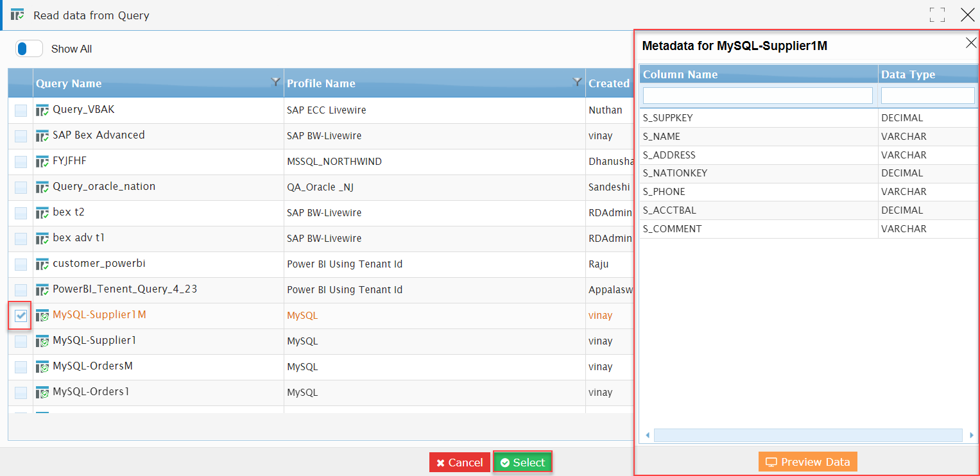Select the S_SUPPKEY metadata row
Viewport: 980px width, 476px height.
click(809, 118)
